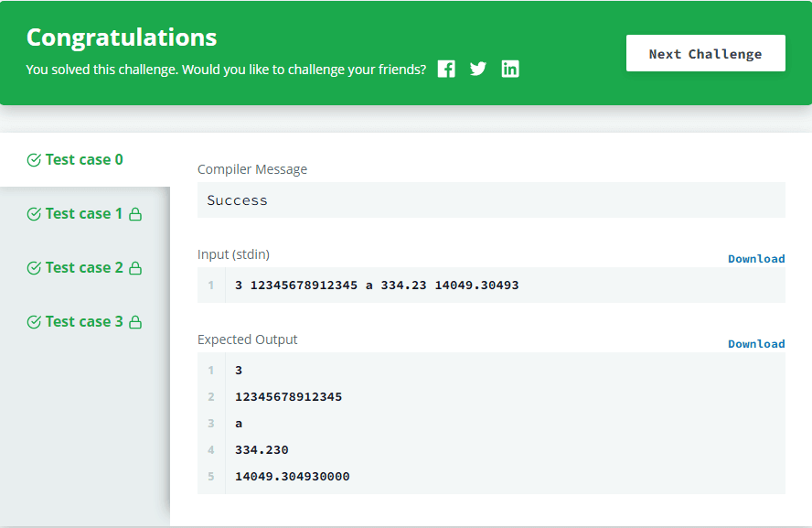Click the stdin input text line
The width and height of the screenshot is (812, 528).
[x=377, y=286]
